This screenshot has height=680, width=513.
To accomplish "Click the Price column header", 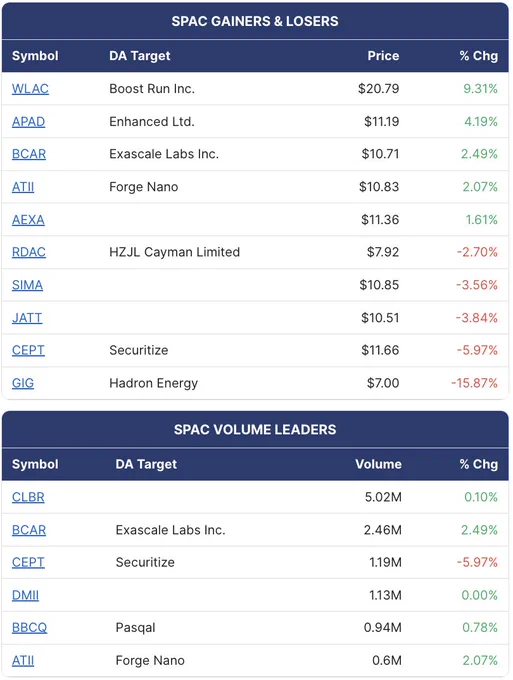I will coord(383,56).
